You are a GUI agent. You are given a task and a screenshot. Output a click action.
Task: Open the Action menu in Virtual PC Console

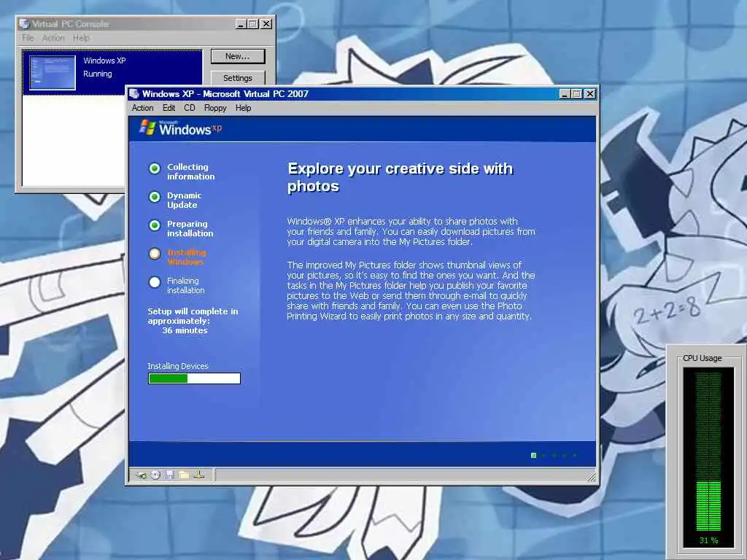[53, 38]
